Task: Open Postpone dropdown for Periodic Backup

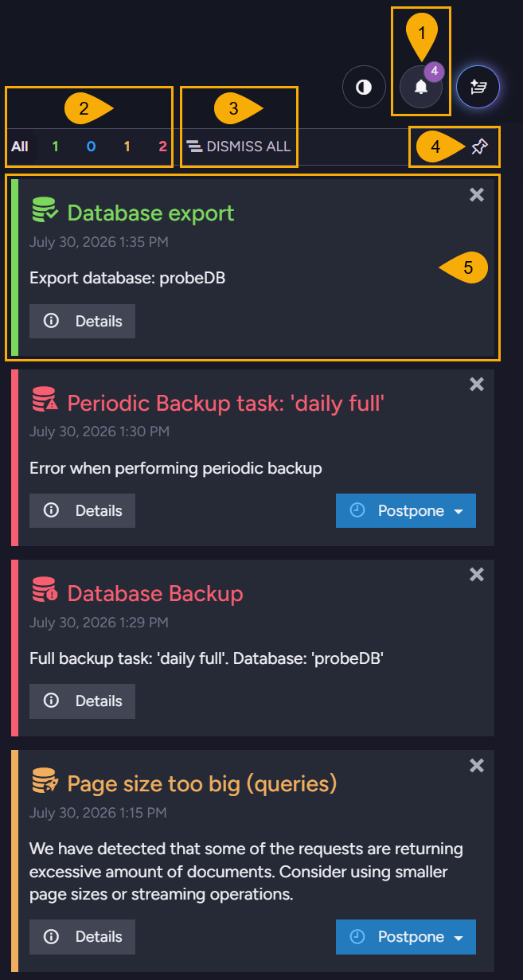Action: coord(406,510)
